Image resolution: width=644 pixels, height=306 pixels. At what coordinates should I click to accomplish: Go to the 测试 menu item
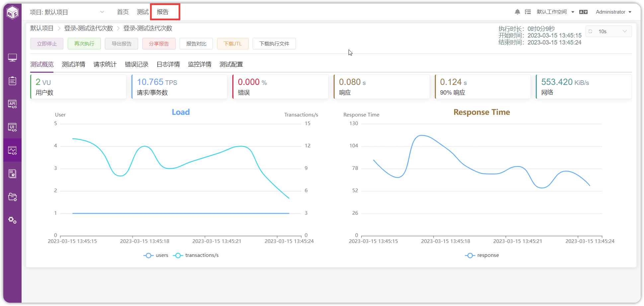coord(143,12)
